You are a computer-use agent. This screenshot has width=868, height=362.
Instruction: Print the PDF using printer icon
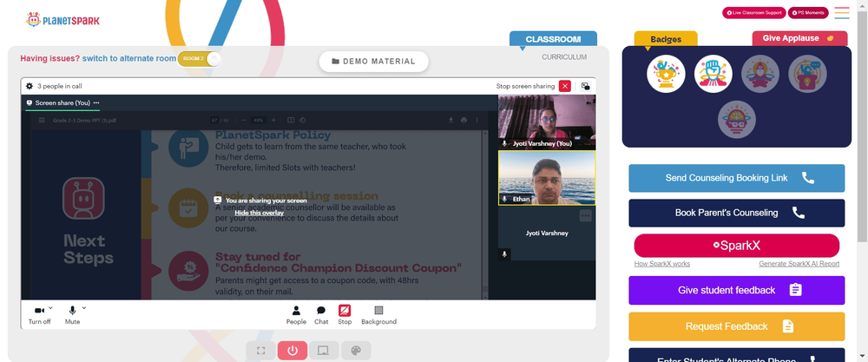click(x=464, y=120)
